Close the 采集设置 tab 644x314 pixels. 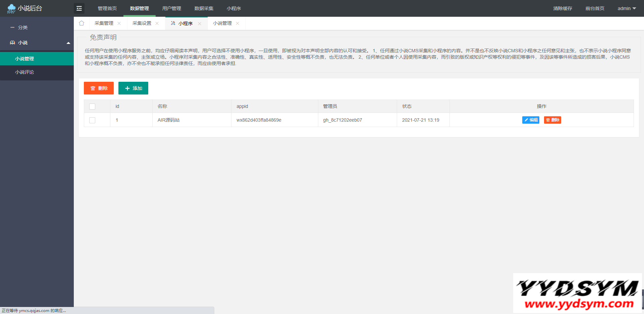(157, 23)
